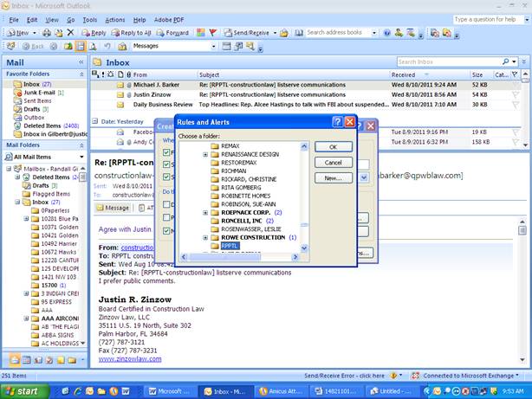532x399 pixels.
Task: Click the Send/Receive button
Action: point(247,33)
